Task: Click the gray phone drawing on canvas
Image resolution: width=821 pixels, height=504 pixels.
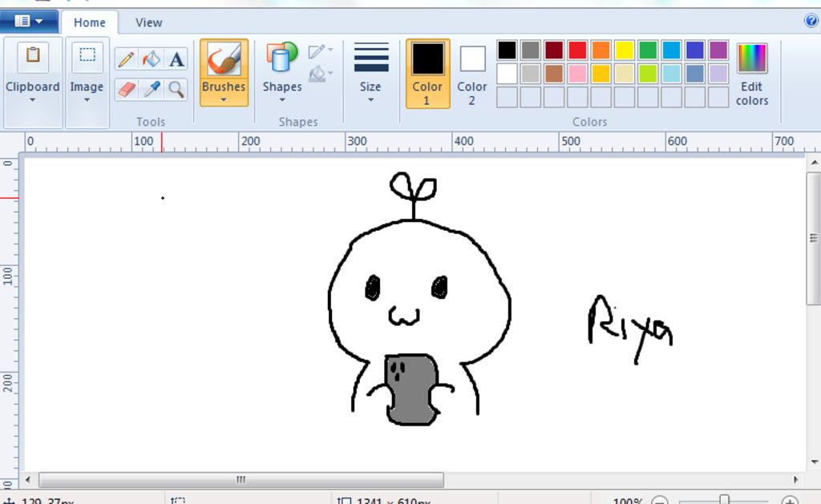Action: tap(411, 389)
